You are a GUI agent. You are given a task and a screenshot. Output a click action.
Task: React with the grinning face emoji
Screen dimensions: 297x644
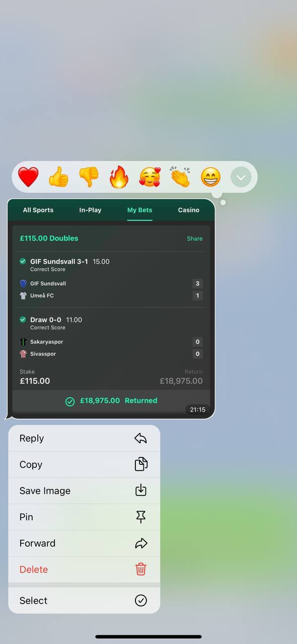click(x=210, y=177)
